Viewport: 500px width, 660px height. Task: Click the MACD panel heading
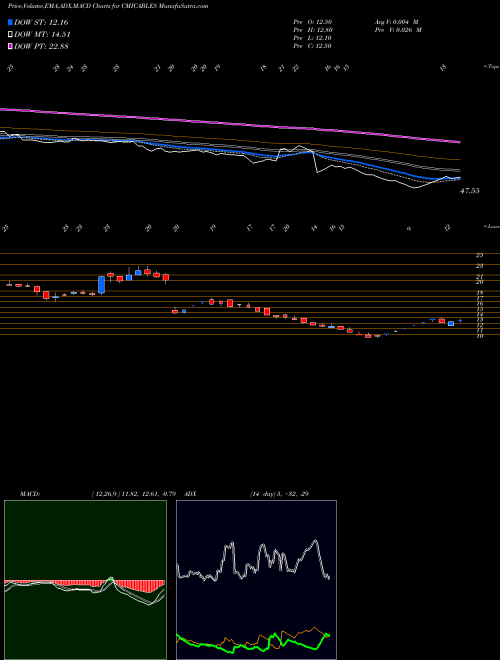[29, 494]
